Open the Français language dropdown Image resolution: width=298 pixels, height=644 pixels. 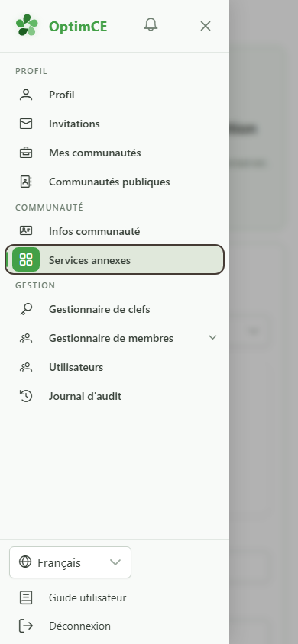tap(70, 562)
